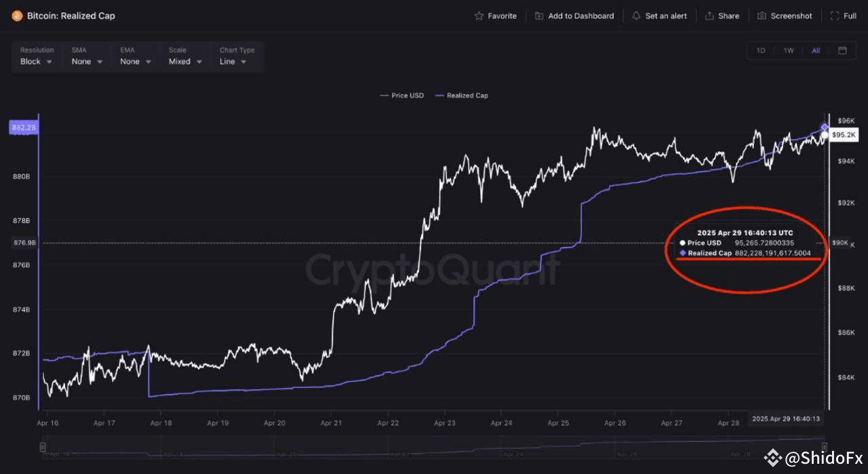Expand the Scale dropdown

pyautogui.click(x=185, y=61)
